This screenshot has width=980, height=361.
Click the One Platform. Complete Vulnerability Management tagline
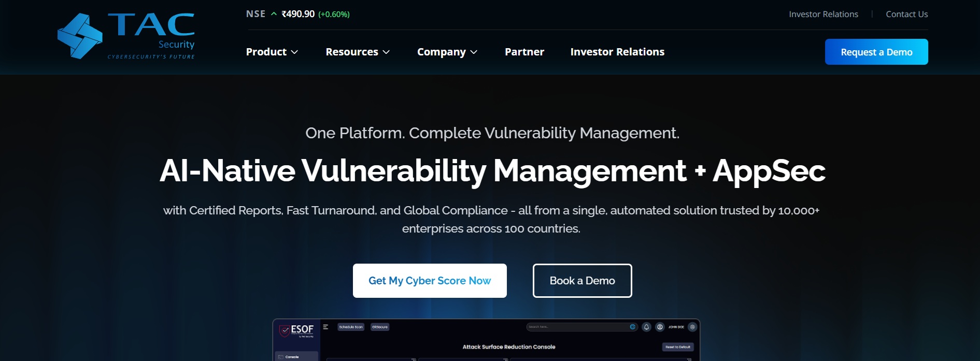[492, 133]
